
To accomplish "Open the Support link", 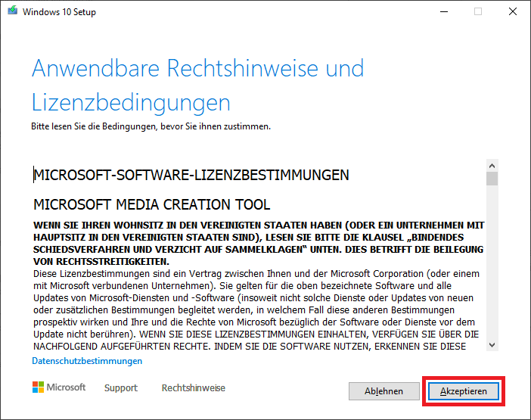I will (x=121, y=387).
